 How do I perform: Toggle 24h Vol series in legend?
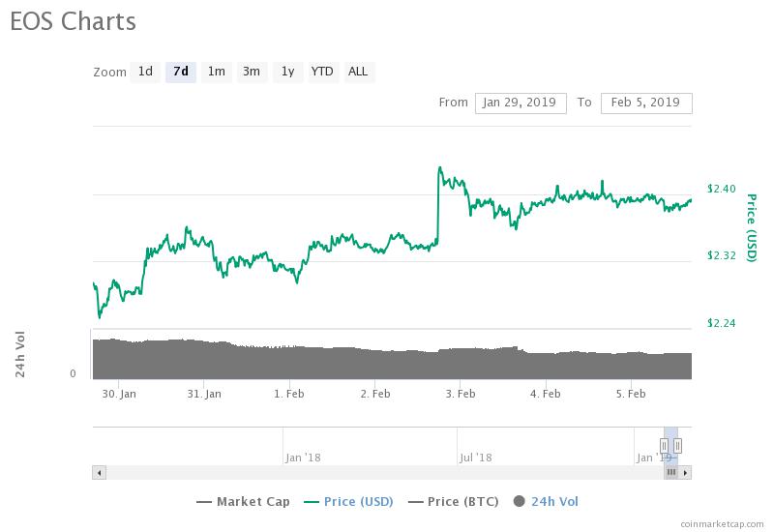click(546, 501)
